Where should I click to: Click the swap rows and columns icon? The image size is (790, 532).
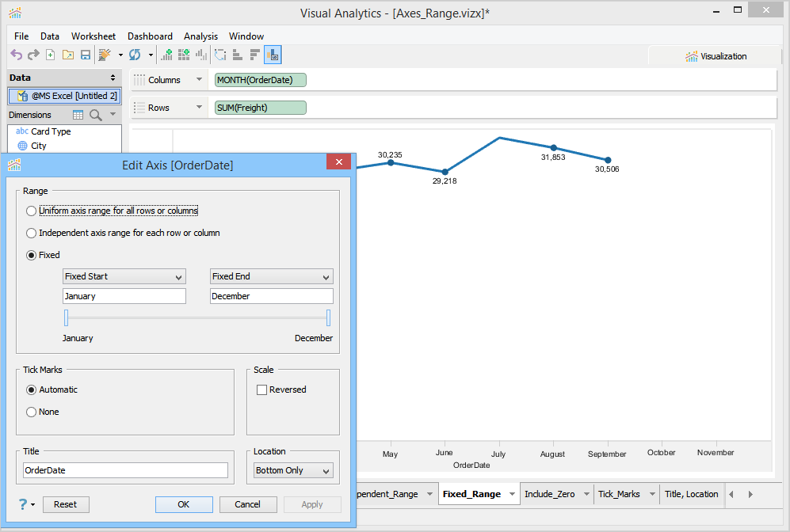[219, 55]
